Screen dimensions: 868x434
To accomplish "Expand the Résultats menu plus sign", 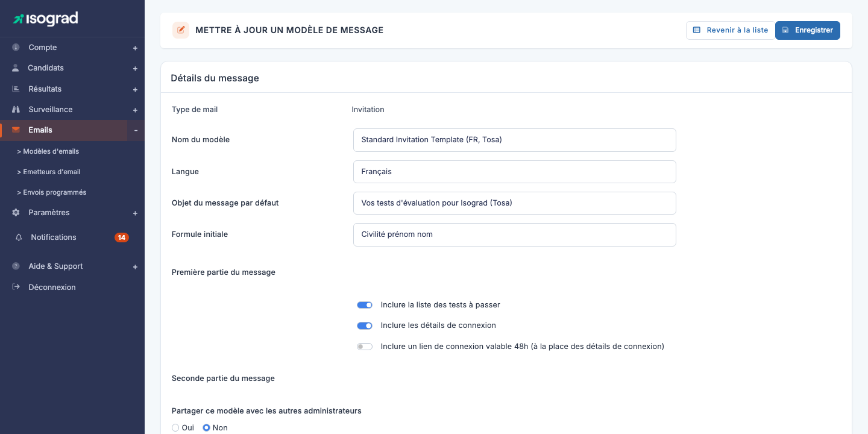I will [135, 90].
